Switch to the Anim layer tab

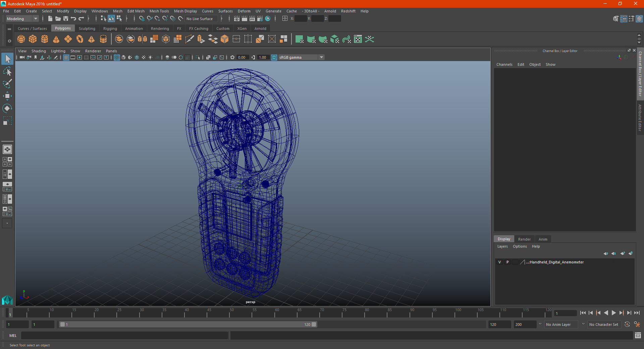[x=543, y=239]
